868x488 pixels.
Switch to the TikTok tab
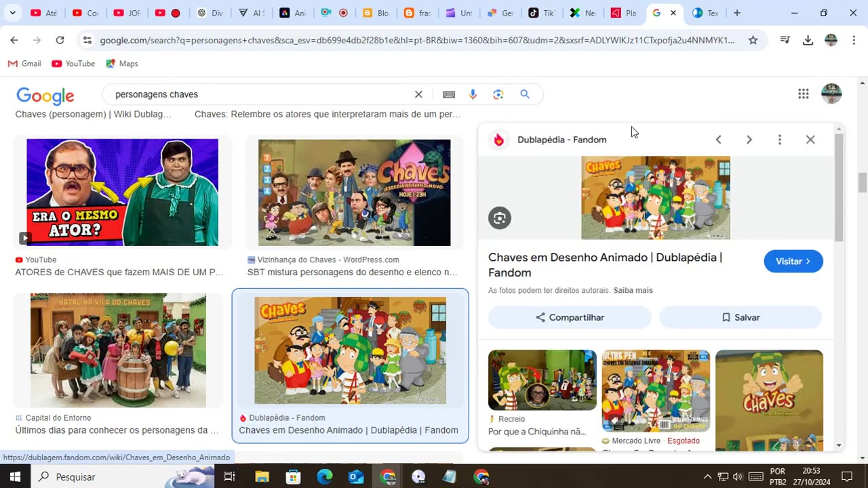(x=542, y=13)
